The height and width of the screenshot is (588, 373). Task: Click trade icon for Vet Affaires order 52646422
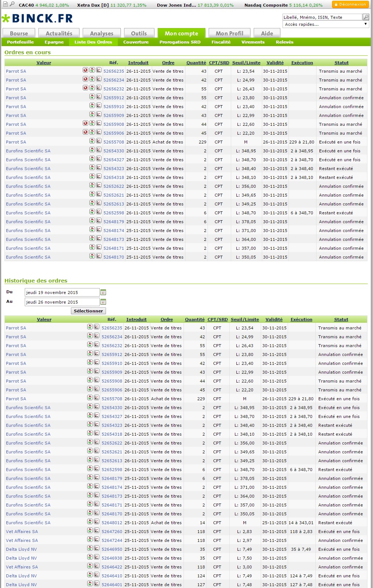tap(90, 566)
